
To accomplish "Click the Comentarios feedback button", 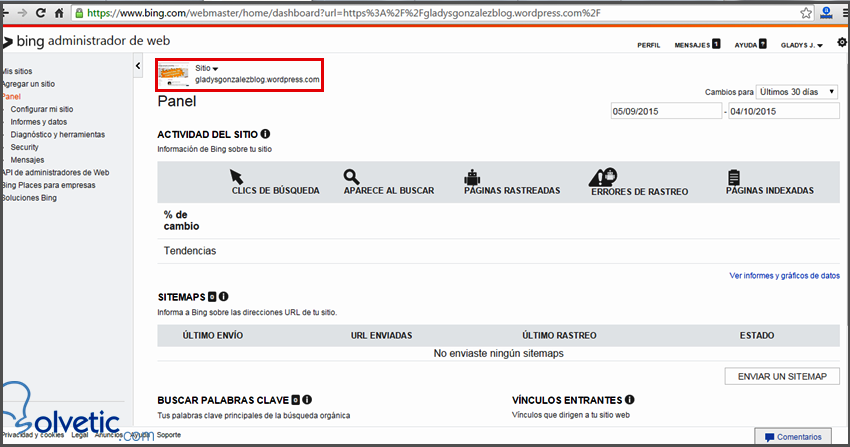I will pos(793,437).
